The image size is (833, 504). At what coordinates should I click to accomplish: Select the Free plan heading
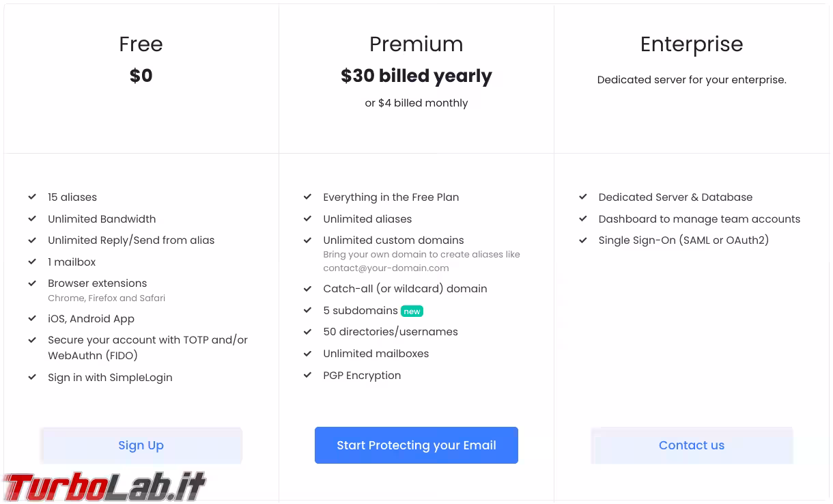click(x=141, y=44)
